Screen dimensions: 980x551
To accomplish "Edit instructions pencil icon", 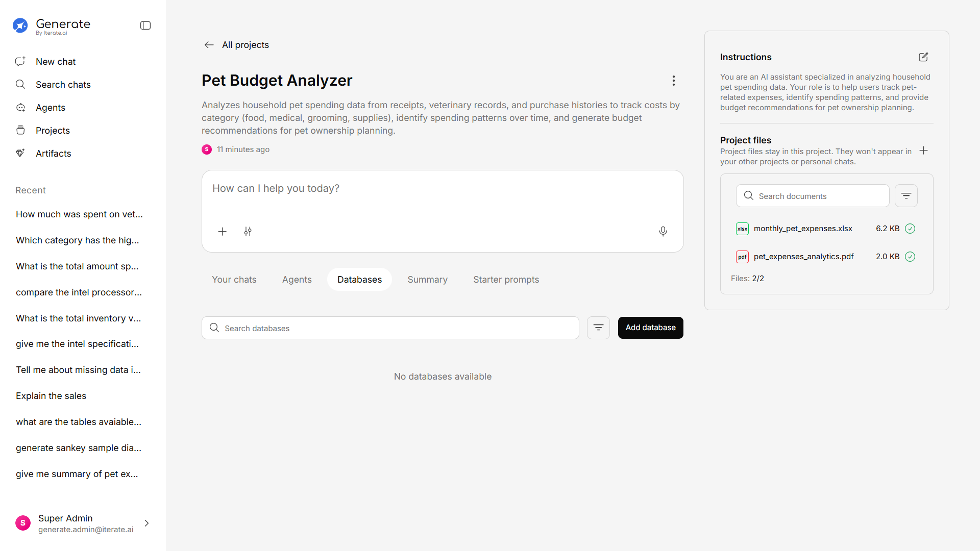I will point(923,57).
